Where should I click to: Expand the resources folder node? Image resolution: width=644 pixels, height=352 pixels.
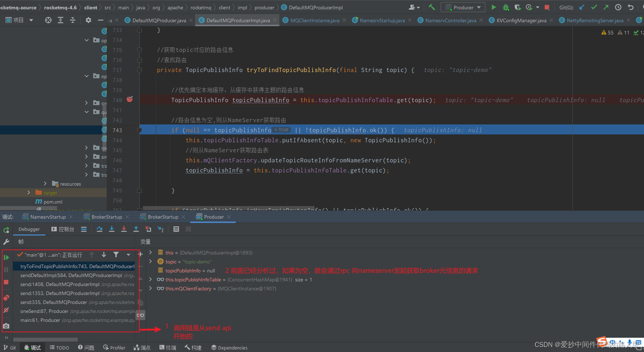(45, 184)
